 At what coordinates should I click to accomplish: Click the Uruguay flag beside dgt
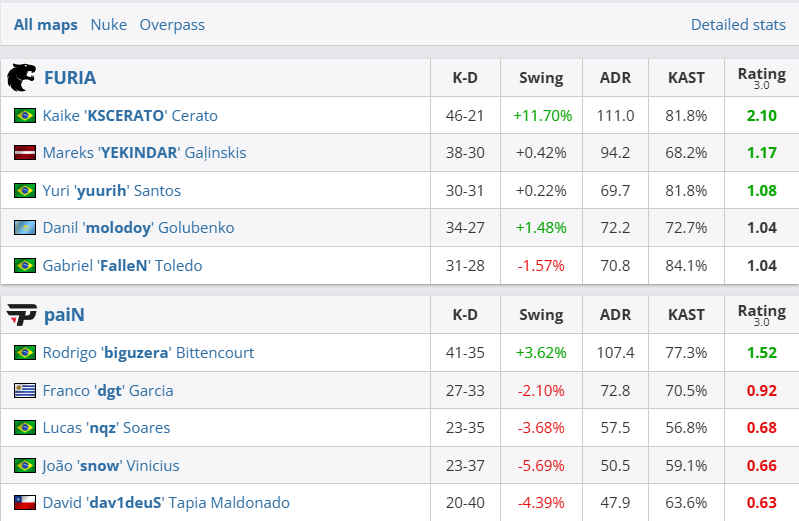point(25,391)
